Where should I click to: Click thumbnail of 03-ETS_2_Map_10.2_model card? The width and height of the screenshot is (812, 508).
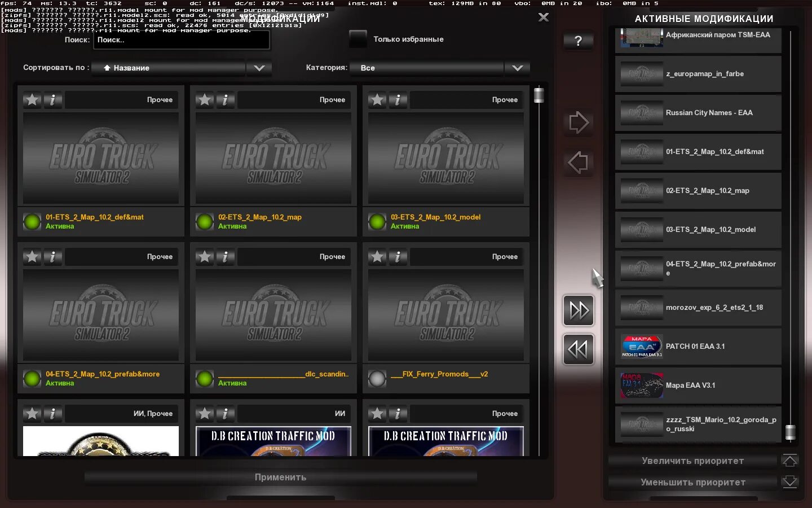click(x=446, y=158)
